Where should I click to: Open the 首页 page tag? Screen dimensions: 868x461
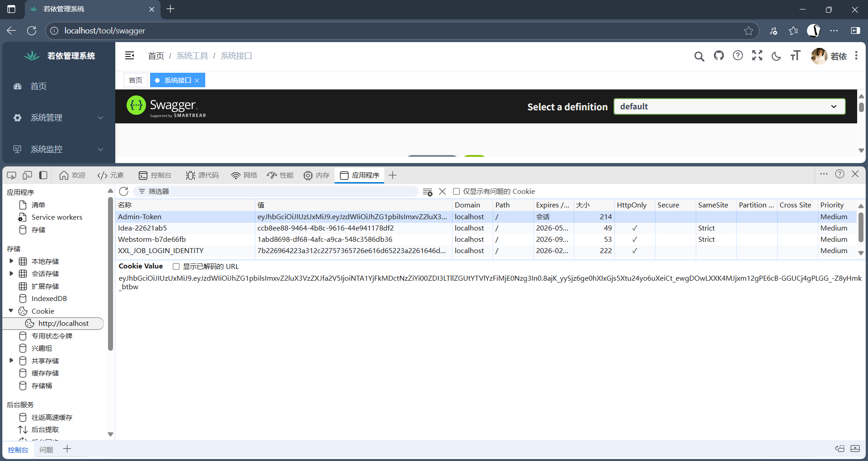[136, 80]
